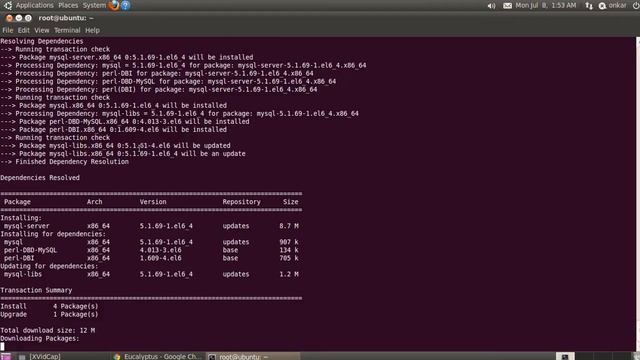
Task: Click 'Installing for dependencies:' text
Action: pos(53,234)
